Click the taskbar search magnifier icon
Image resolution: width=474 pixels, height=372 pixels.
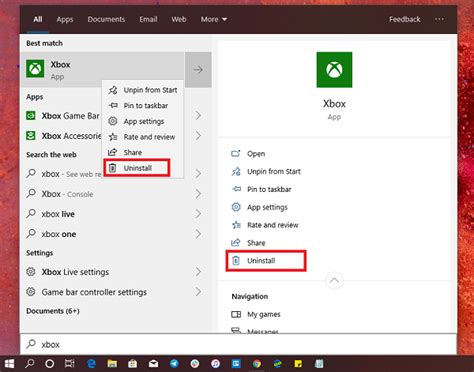(x=30, y=364)
